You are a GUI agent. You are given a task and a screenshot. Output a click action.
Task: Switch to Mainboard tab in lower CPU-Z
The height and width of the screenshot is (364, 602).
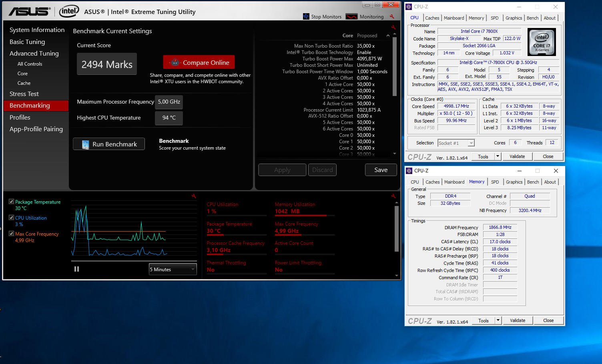pos(454,182)
